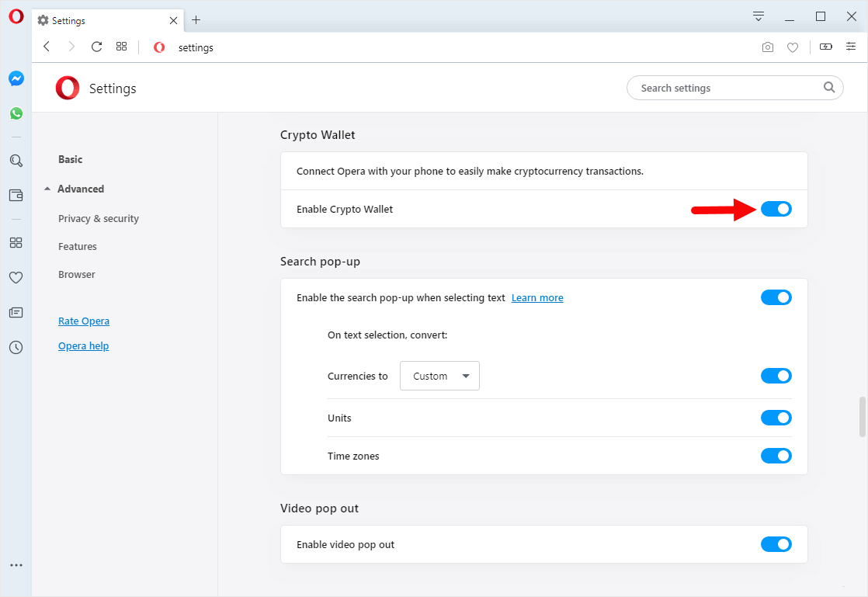Open sidebar setup three-dots menu
Viewport: 868px width, 597px height.
[16, 565]
